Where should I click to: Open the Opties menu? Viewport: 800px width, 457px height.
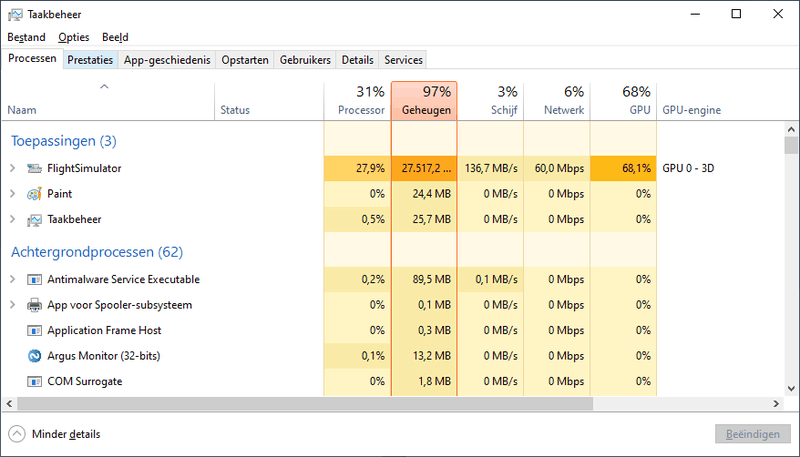pyautogui.click(x=74, y=37)
